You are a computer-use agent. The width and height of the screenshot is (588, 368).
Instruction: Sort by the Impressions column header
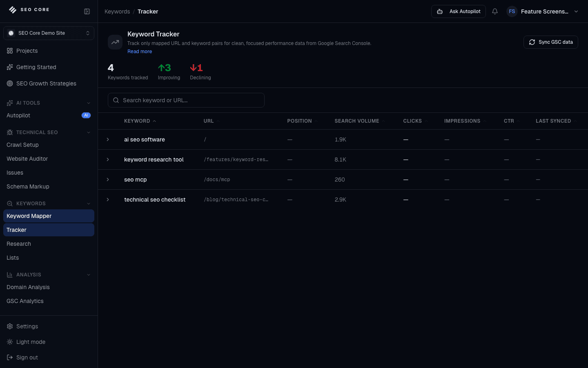465,121
